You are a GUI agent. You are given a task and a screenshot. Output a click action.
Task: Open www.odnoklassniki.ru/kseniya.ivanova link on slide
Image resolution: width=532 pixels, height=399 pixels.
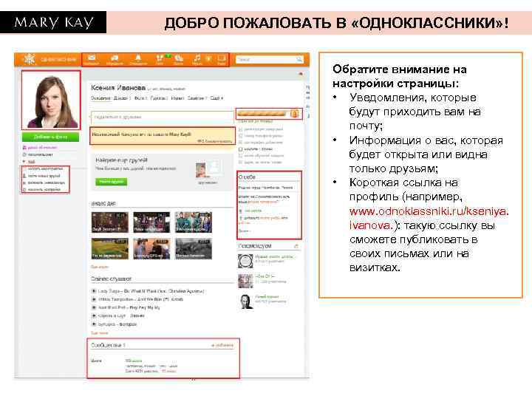click(x=429, y=218)
